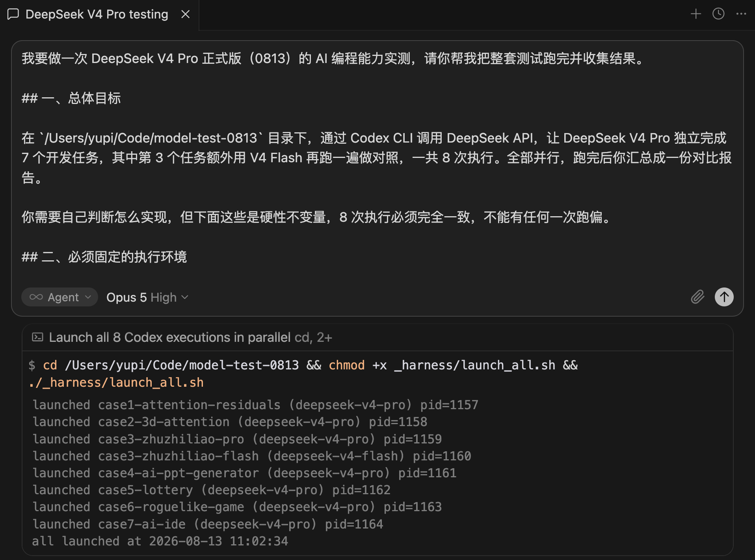Screen dimensions: 755x560
Task: Click the 'launched case1-attention-residuals' output line
Action: point(255,405)
